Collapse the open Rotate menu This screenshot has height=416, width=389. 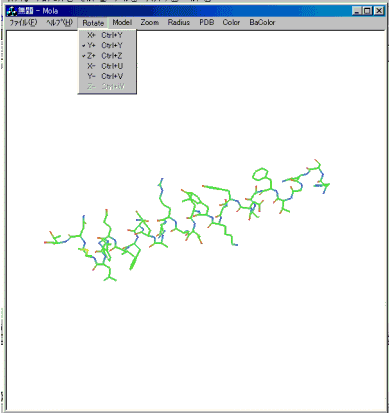(93, 23)
